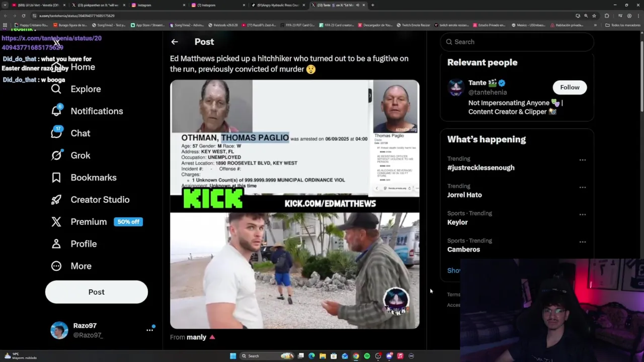Reload the page with browser refresh icon
644x362 pixels.
tap(23, 16)
